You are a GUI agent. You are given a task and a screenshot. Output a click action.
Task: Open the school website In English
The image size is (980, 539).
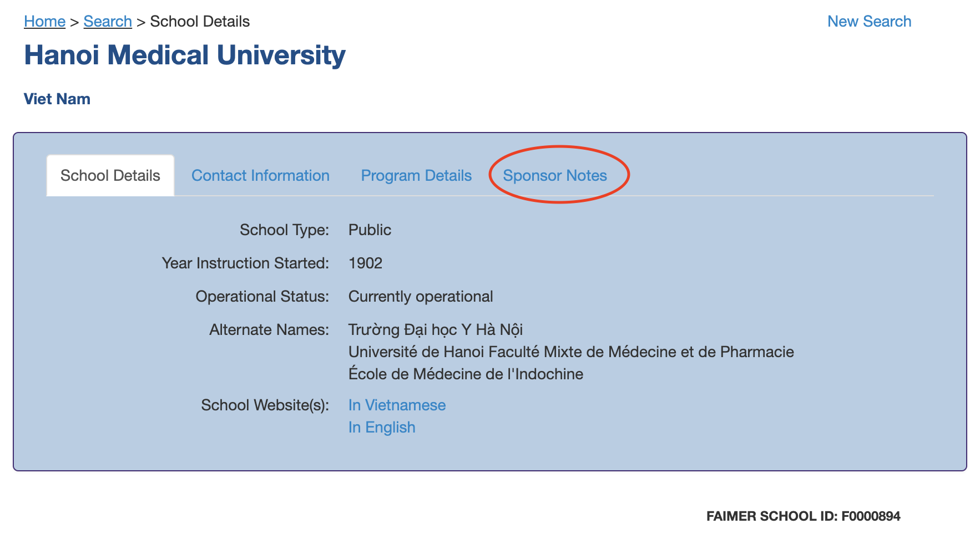pyautogui.click(x=382, y=427)
